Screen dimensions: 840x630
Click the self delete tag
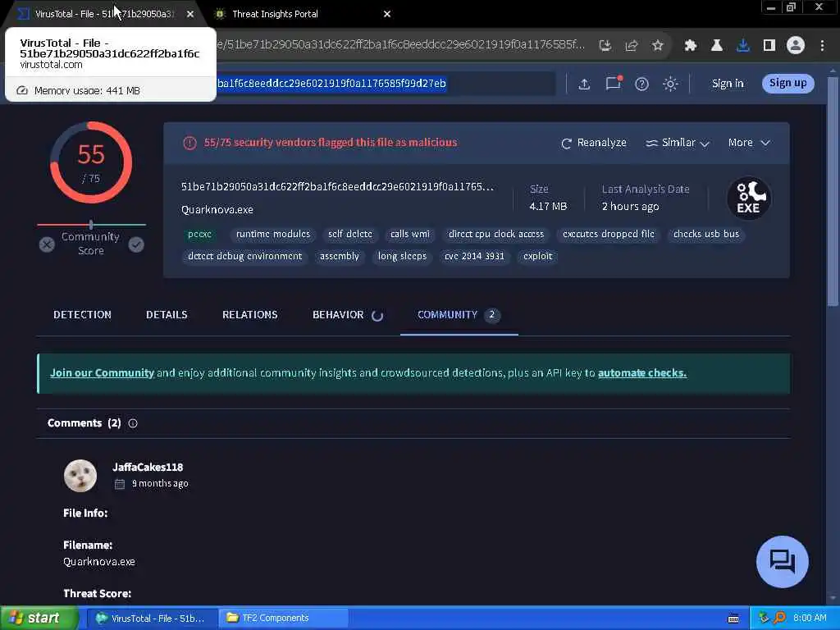pos(350,234)
